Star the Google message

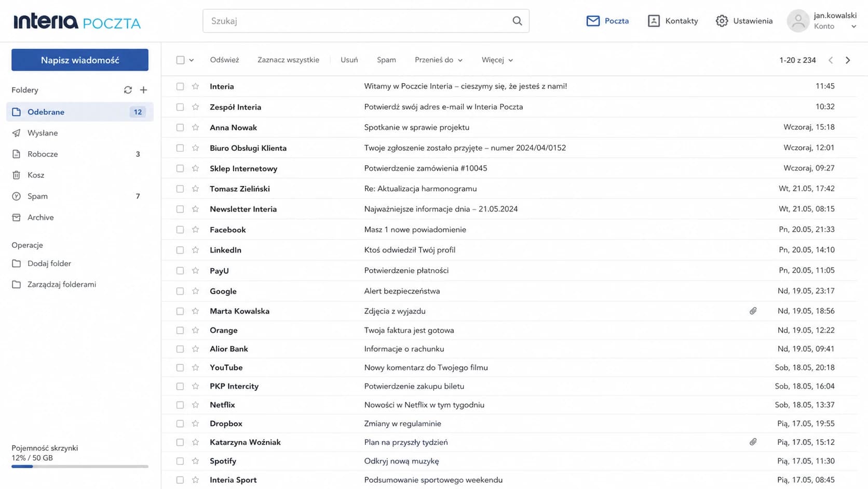[x=195, y=291]
